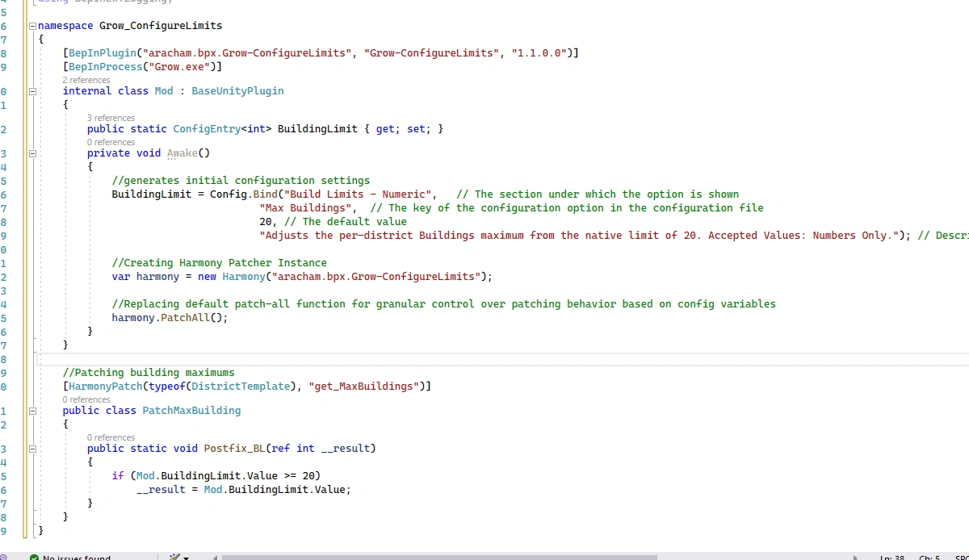
Task: Click the 'harmony.PatchAll();' statement
Action: pos(170,318)
